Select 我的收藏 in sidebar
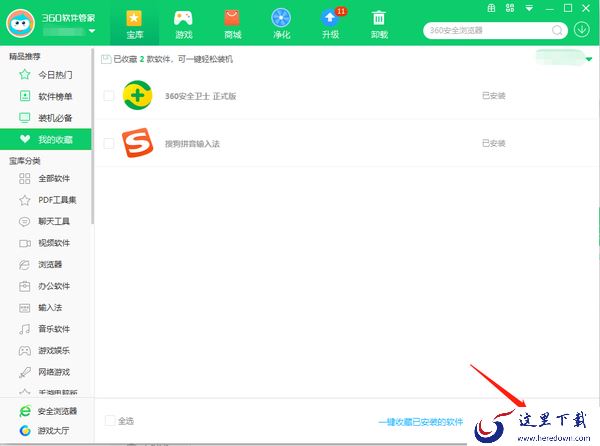This screenshot has width=600, height=446. (46, 139)
